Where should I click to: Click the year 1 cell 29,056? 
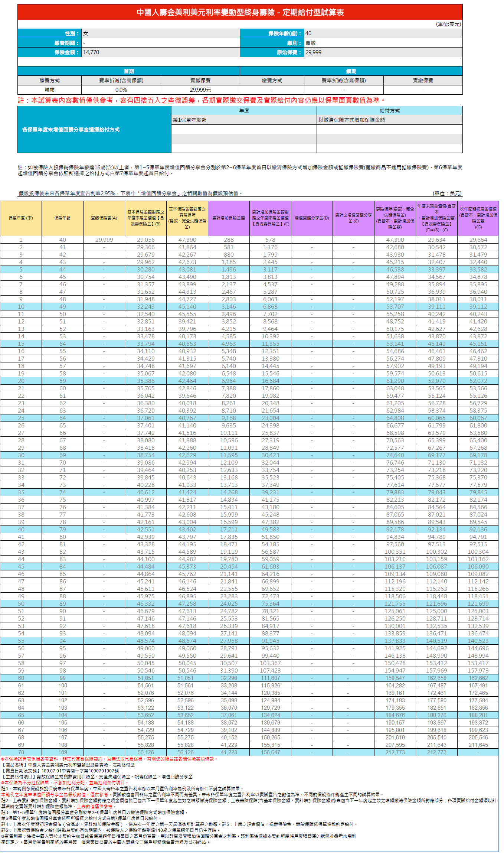[x=145, y=240]
